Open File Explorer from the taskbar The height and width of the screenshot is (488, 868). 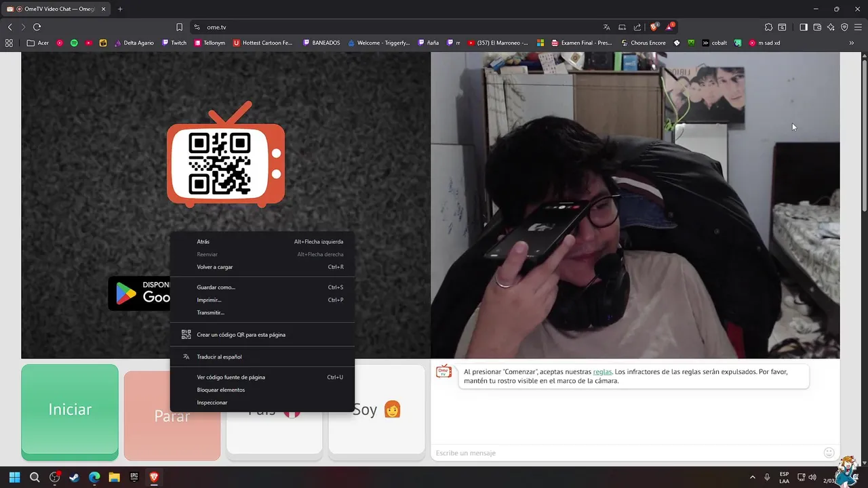coord(114,477)
